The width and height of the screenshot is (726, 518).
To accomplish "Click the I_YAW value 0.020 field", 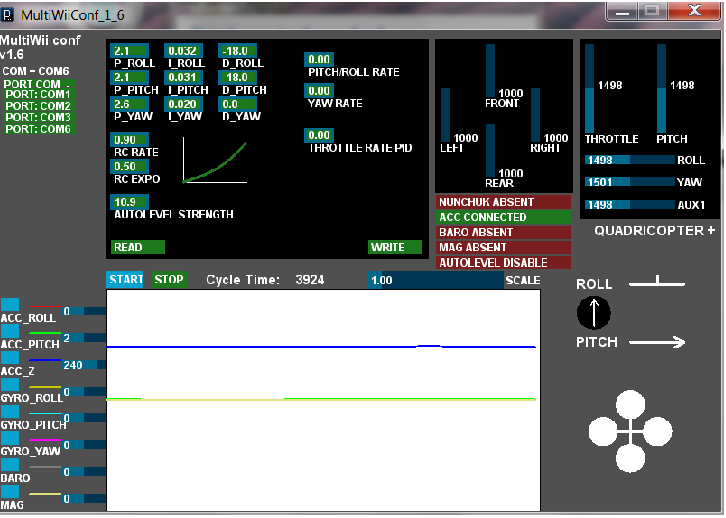I will [183, 104].
